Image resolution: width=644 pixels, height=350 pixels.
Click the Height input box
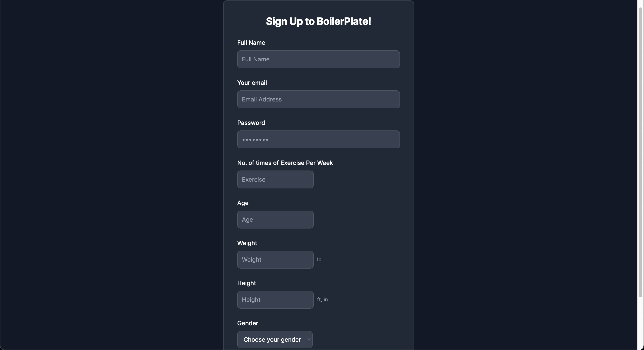click(275, 299)
